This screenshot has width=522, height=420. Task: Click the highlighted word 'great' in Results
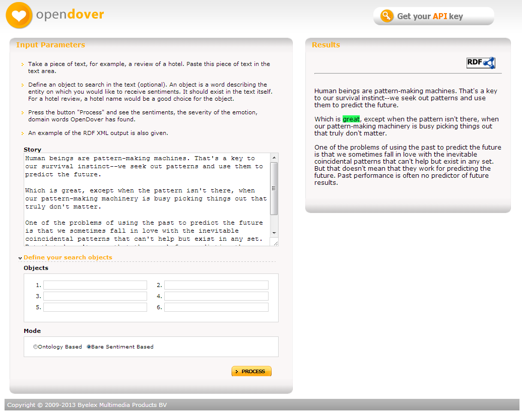coord(351,119)
